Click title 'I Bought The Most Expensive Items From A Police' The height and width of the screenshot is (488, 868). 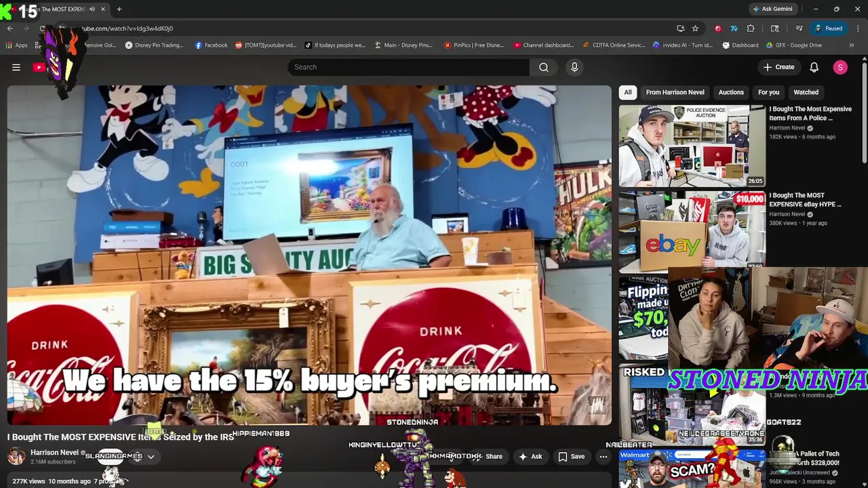pos(810,113)
